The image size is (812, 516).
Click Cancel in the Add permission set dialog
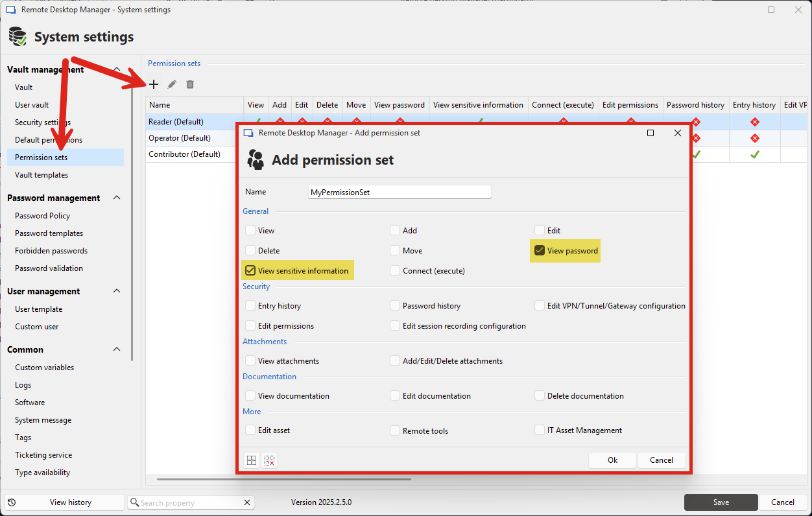click(662, 460)
